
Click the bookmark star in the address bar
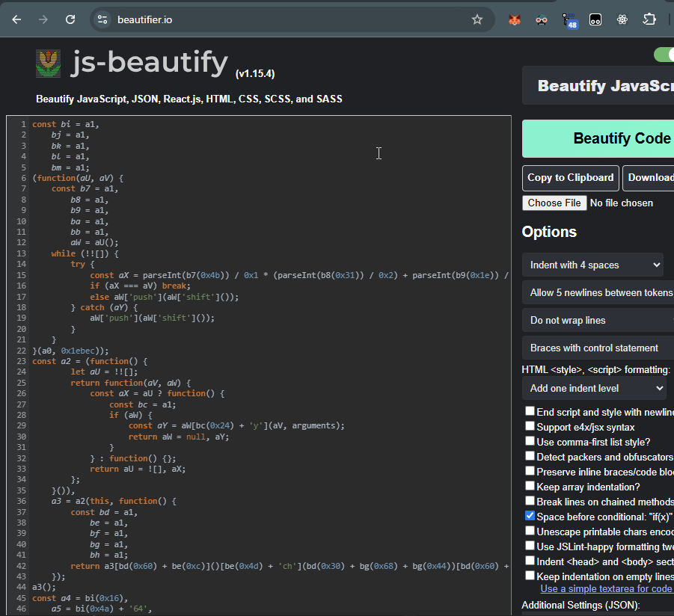[x=477, y=19]
